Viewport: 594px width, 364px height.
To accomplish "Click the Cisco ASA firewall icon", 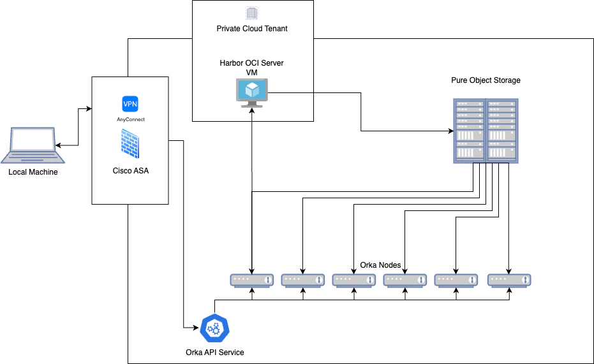I will pyautogui.click(x=130, y=144).
